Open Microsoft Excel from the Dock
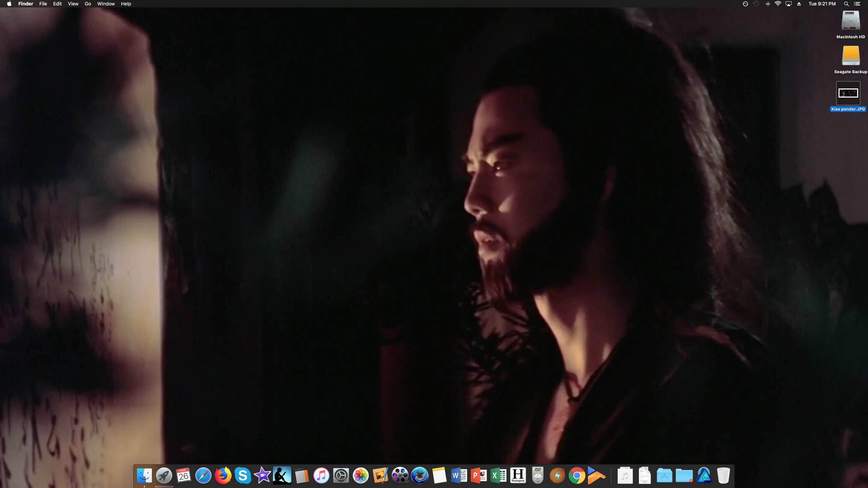This screenshot has width=868, height=488. pyautogui.click(x=498, y=475)
